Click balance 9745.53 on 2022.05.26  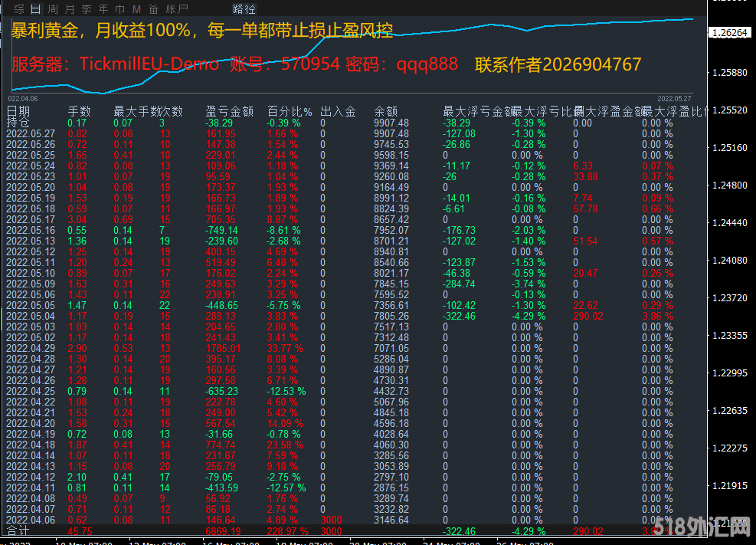pyautogui.click(x=391, y=144)
